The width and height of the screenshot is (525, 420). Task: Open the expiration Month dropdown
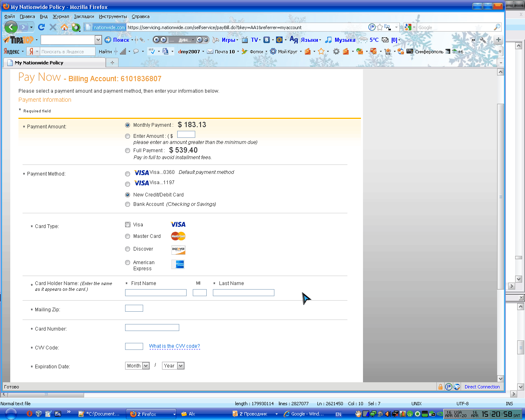[x=137, y=365]
